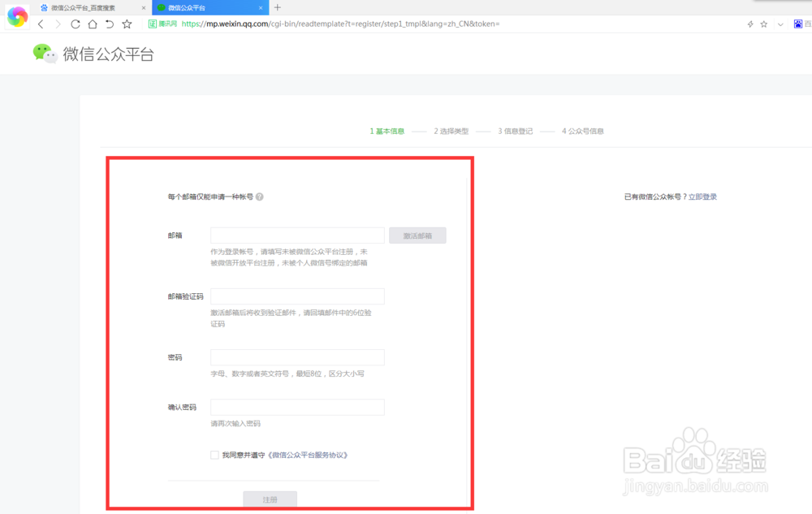The height and width of the screenshot is (514, 812).
Task: Close the active 微信公众平台 tab
Action: point(261,8)
